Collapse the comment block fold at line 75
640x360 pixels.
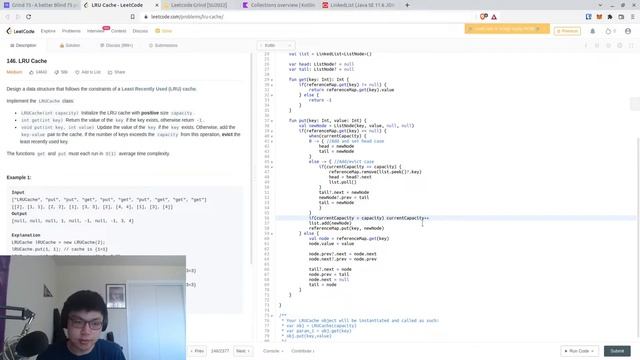[272, 316]
